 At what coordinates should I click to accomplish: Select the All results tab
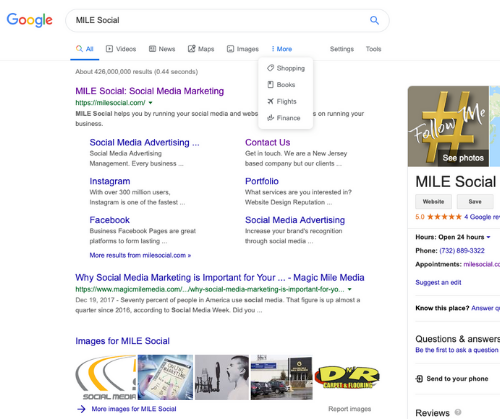click(x=85, y=49)
